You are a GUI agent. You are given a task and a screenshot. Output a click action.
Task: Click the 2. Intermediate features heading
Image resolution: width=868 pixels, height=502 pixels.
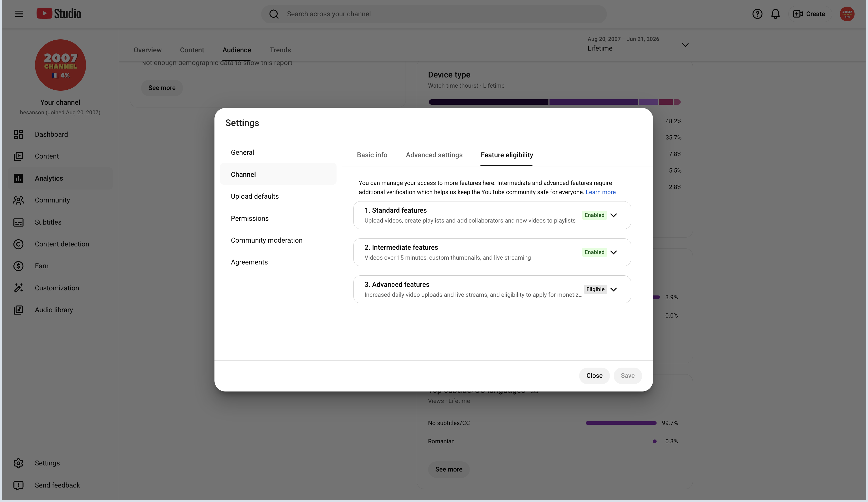401,247
